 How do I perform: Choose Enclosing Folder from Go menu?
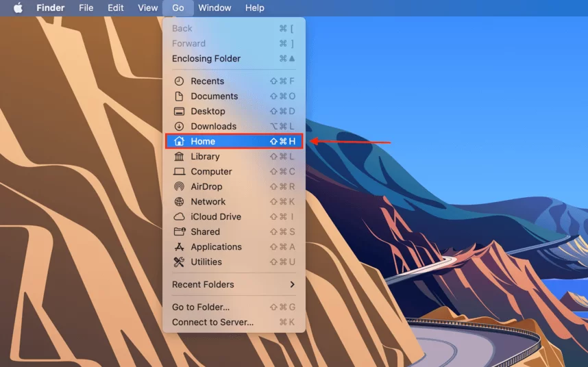[234, 58]
